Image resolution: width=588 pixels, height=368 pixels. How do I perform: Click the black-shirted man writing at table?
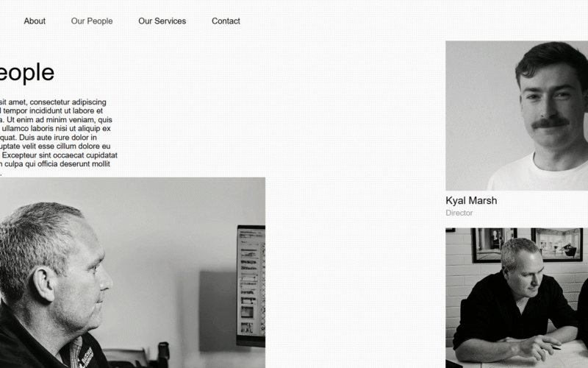(516, 304)
